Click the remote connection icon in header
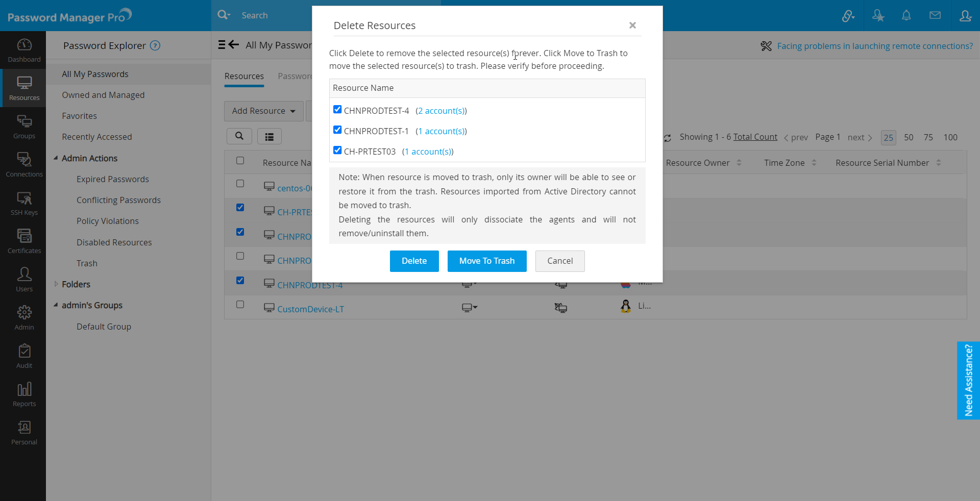The height and width of the screenshot is (501, 980). [x=848, y=16]
